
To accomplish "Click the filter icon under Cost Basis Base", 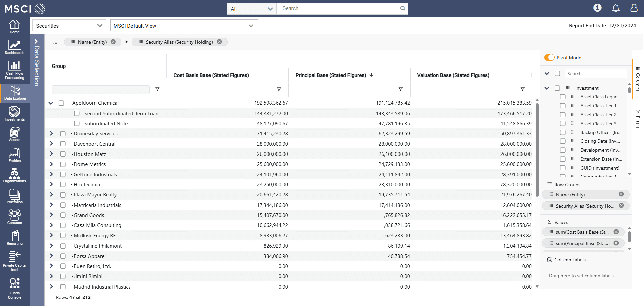I will (279, 89).
